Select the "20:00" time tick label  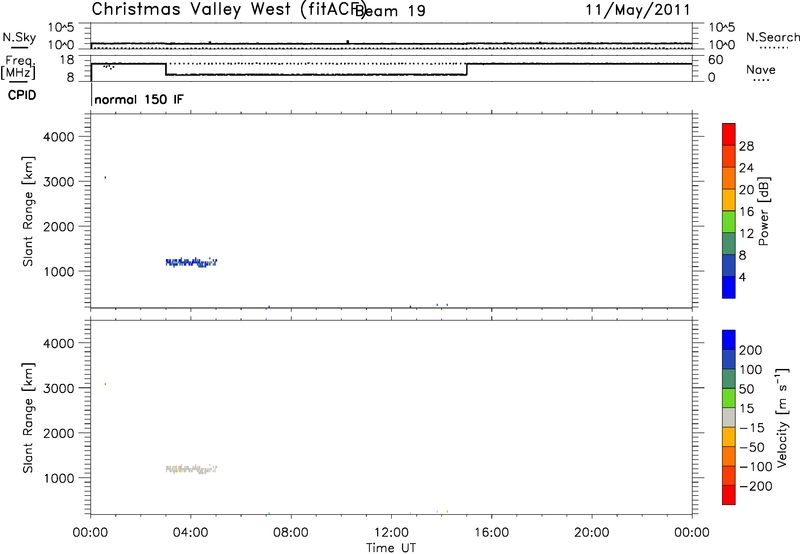pos(592,533)
